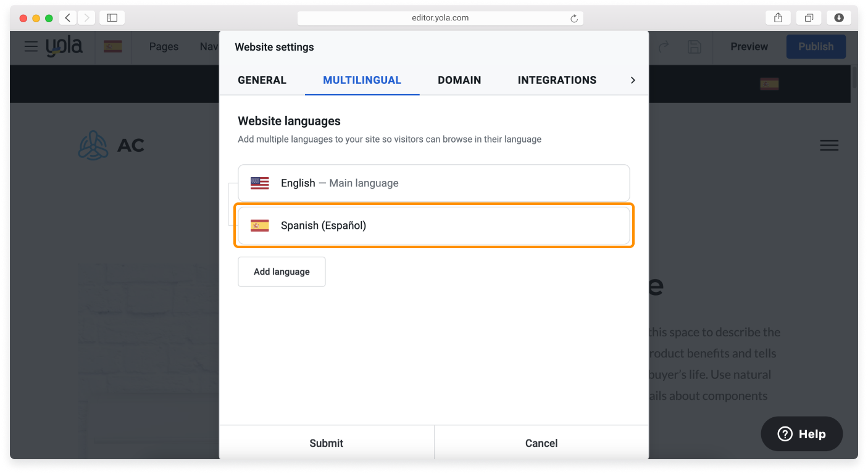Click the US flag beside English
Image resolution: width=868 pixels, height=474 pixels.
259,183
